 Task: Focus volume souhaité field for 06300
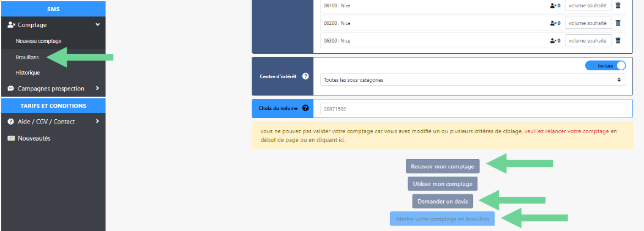588,40
